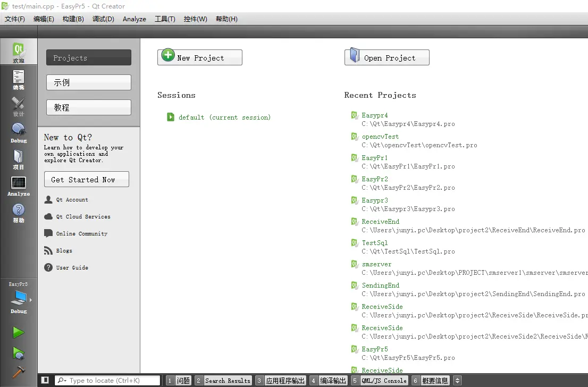
Task: Open the default (current session) link
Action: click(x=225, y=117)
